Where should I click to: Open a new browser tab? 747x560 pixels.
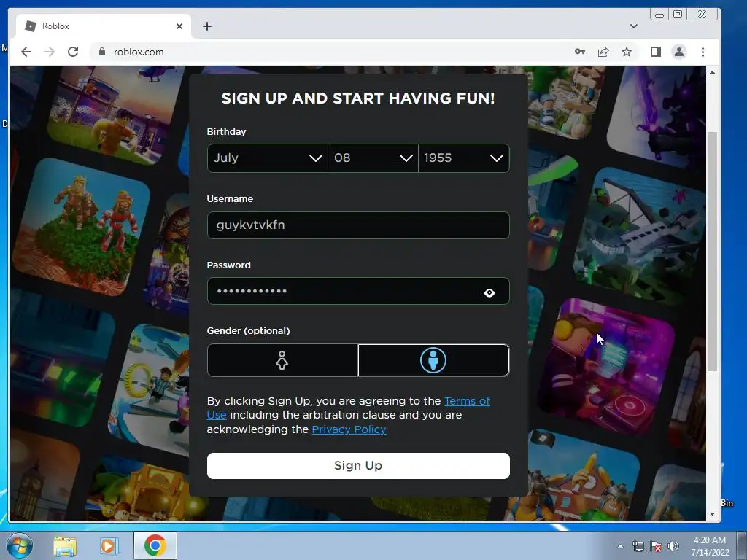[206, 26]
